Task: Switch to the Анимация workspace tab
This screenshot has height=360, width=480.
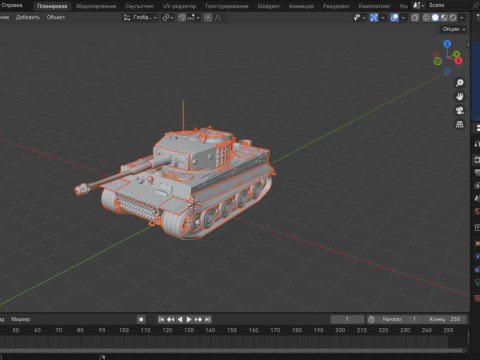Action: coord(301,6)
